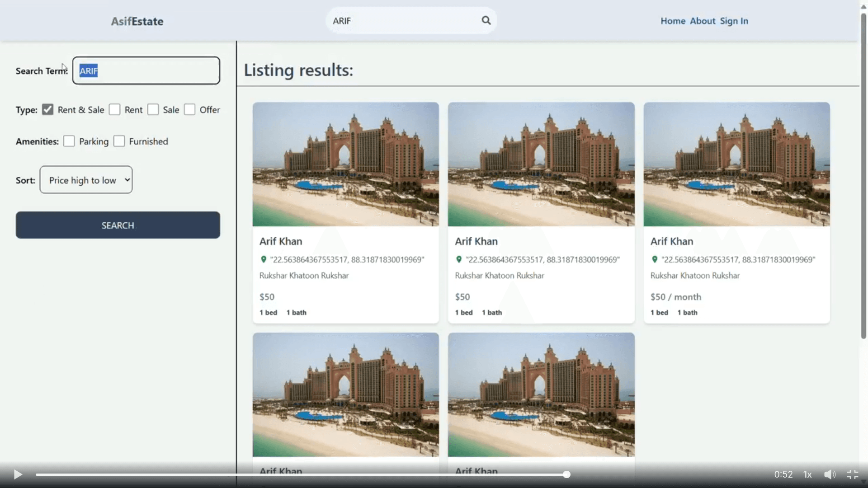
Task: Enable the Sale checkbox
Action: (153, 110)
